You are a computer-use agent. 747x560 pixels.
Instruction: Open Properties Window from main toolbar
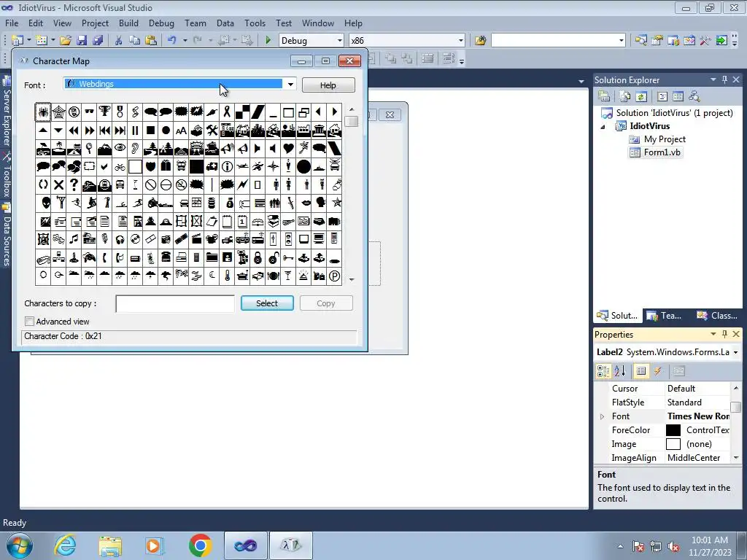(x=657, y=41)
